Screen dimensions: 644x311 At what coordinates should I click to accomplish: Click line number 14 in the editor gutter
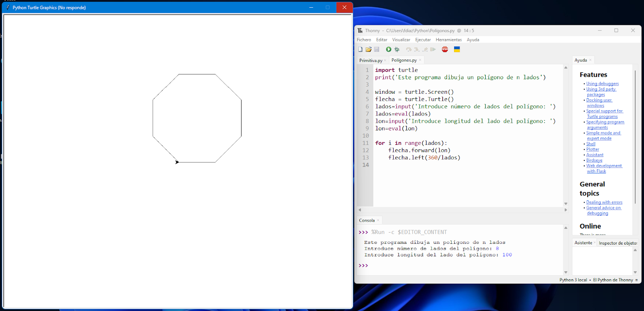(365, 165)
